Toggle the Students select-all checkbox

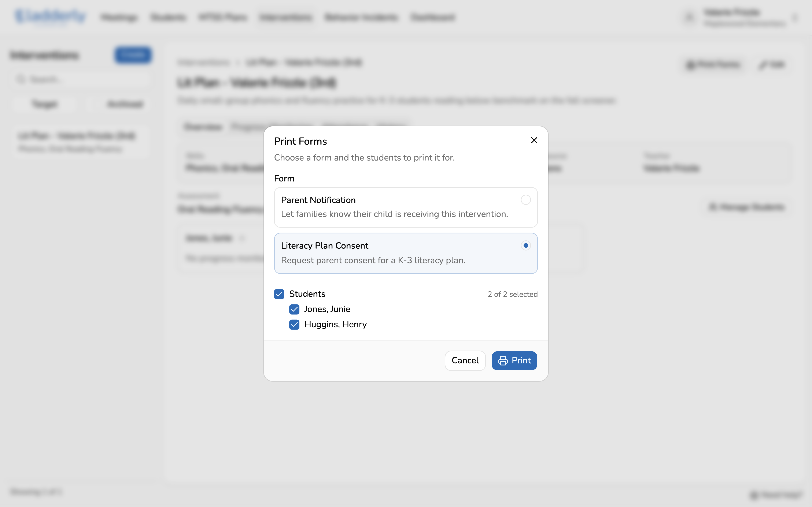tap(279, 294)
